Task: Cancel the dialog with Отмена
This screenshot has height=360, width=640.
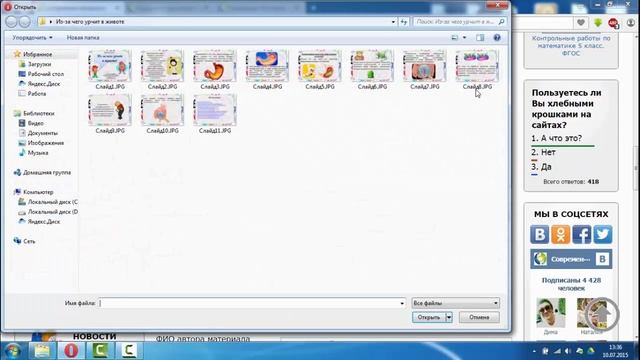Action: [479, 317]
